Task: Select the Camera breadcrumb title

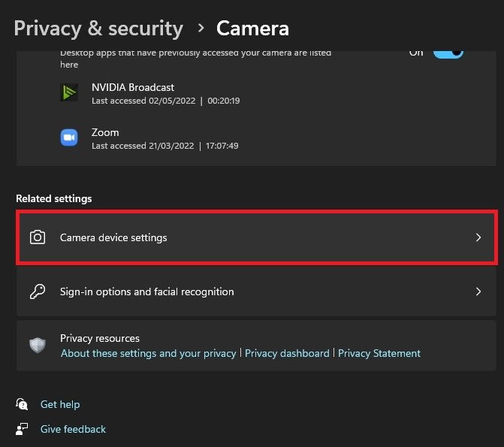Action: click(x=252, y=29)
